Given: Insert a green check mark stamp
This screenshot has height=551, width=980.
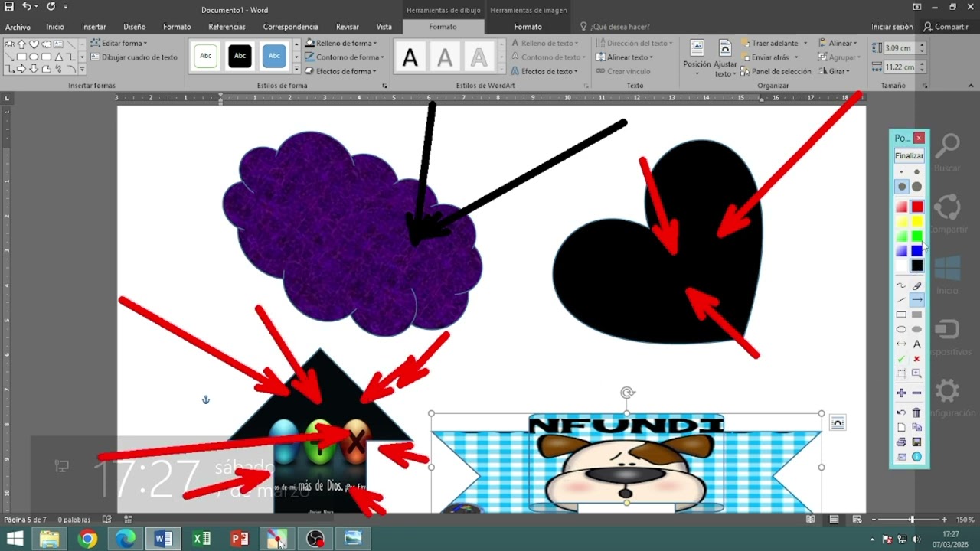Looking at the screenshot, I should (x=901, y=359).
